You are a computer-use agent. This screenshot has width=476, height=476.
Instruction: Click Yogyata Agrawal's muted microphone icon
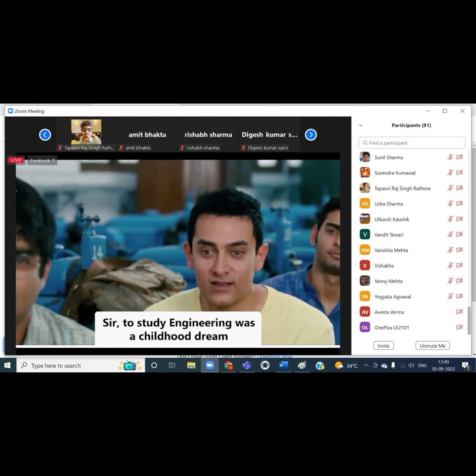(x=450, y=296)
